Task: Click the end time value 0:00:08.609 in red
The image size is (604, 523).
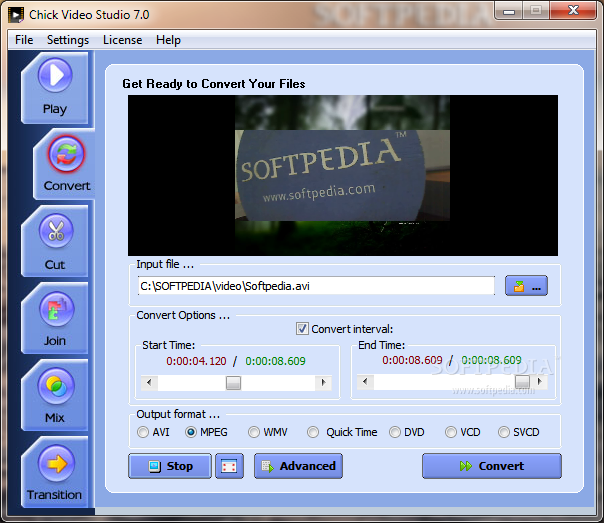Action: click(412, 360)
